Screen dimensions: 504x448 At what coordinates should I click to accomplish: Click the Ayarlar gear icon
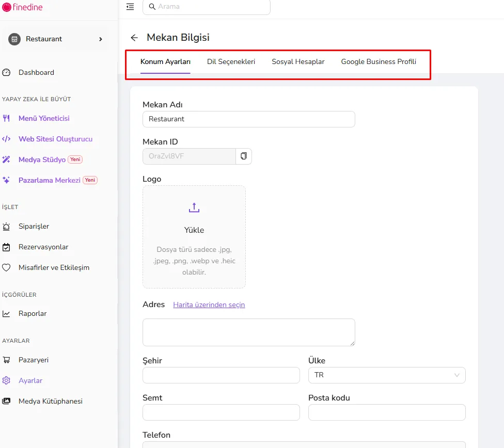[6, 380]
